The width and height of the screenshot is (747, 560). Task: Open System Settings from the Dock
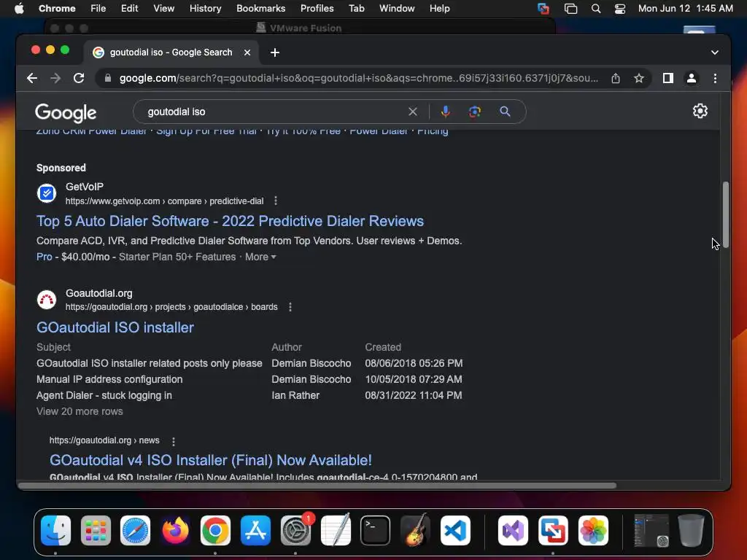click(295, 531)
